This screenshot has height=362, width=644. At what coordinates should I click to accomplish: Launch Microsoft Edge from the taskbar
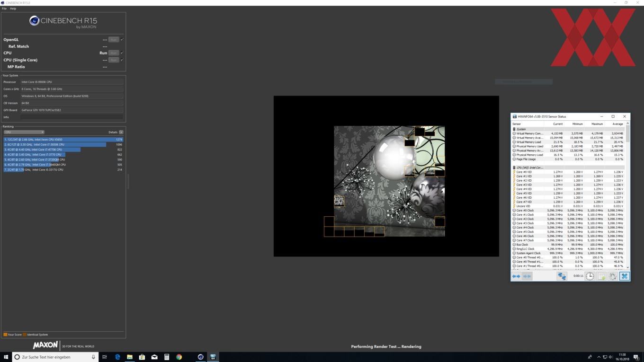pos(117,357)
